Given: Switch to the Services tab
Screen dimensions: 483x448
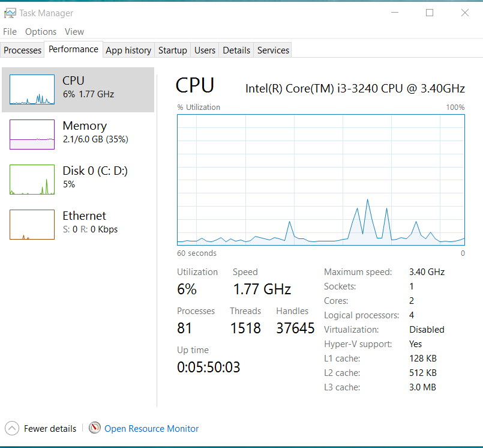Looking at the screenshot, I should 274,50.
